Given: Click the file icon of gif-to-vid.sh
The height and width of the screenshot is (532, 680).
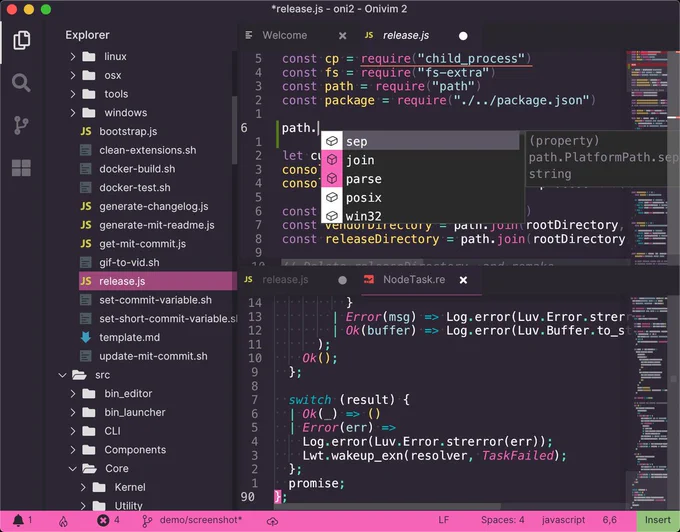Looking at the screenshot, I should (86, 263).
